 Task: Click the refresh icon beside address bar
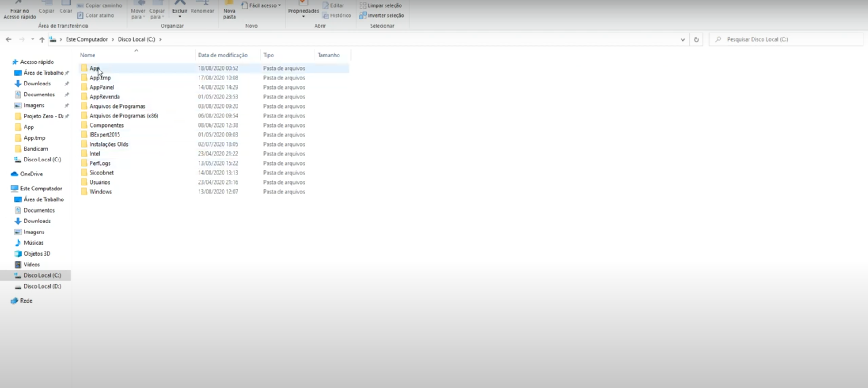(x=696, y=39)
